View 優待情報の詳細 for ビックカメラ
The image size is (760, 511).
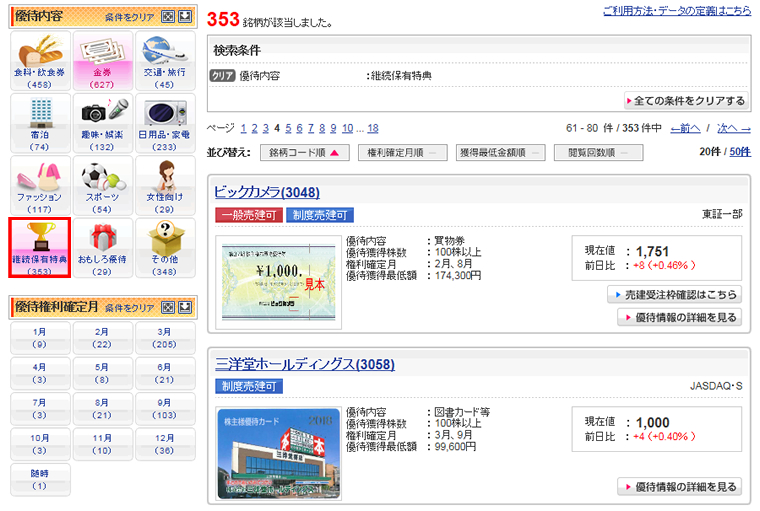click(x=680, y=318)
